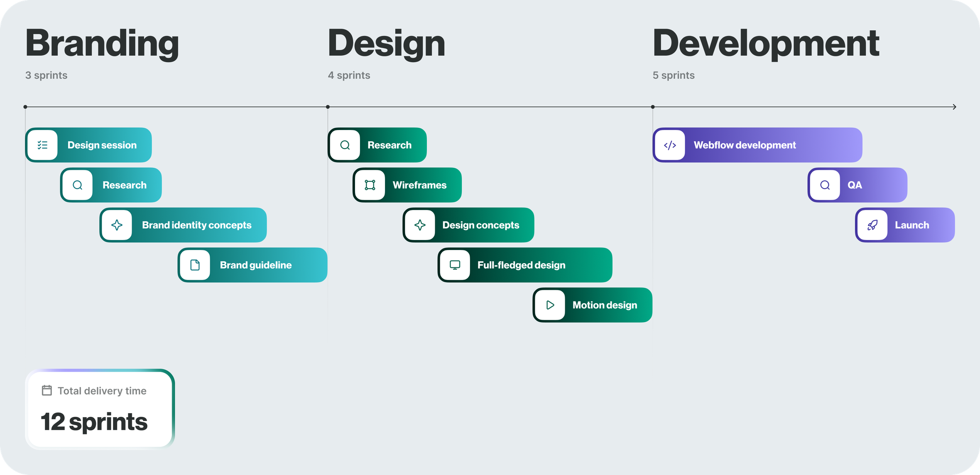
Task: Click the Development phase heading
Action: tap(766, 44)
